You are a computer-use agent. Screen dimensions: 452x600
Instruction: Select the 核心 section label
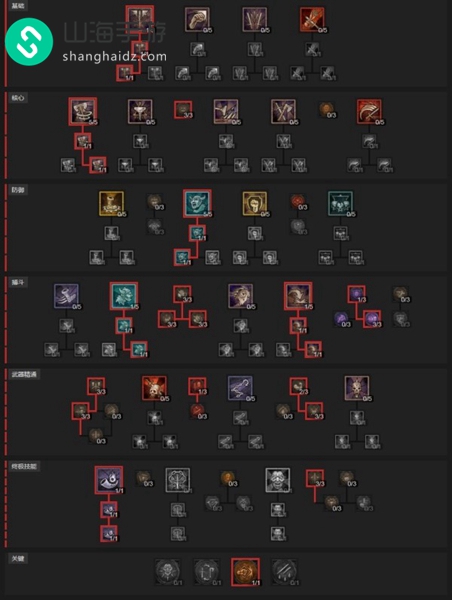[x=18, y=98]
